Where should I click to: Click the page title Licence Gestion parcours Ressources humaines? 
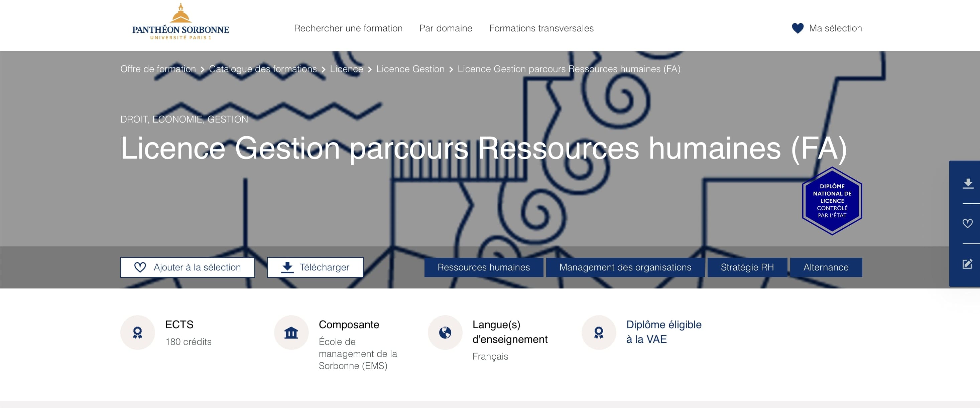click(x=483, y=148)
